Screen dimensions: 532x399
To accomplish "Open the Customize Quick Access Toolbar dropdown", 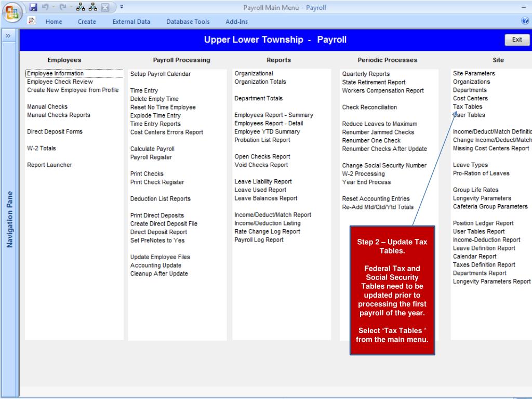I will (x=122, y=7).
